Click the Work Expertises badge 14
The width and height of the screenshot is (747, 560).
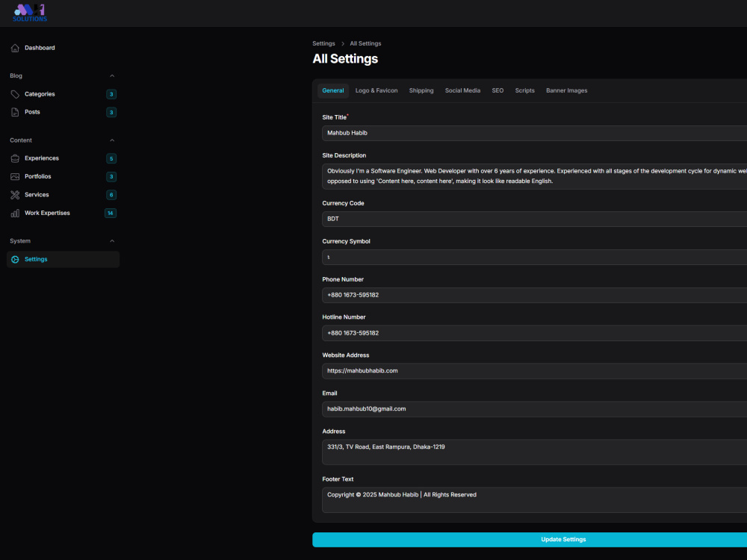pyautogui.click(x=111, y=214)
